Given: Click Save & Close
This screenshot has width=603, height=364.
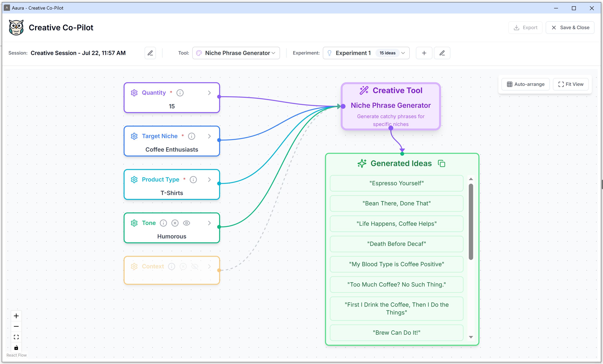Looking at the screenshot, I should (570, 28).
